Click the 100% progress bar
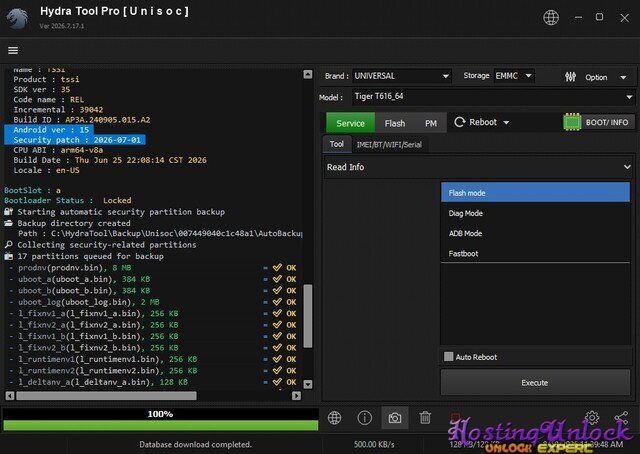Viewport: 640px width, 454px height. [161, 420]
